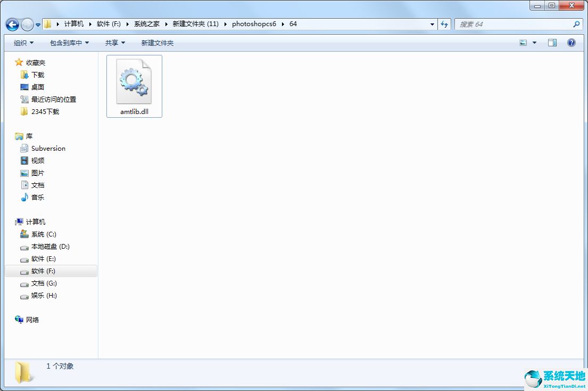Screen dimensions: 588x391
Task: Open 文档 library
Action: pyautogui.click(x=37, y=185)
